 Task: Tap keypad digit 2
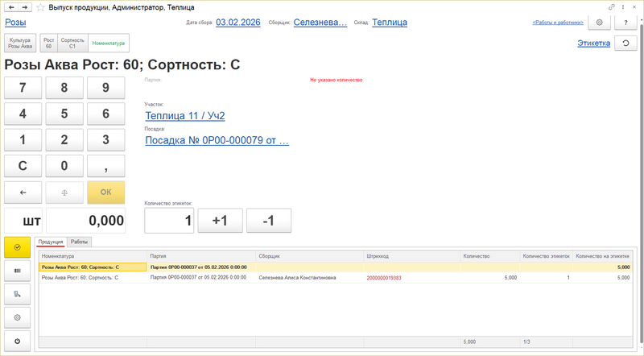[x=64, y=140]
